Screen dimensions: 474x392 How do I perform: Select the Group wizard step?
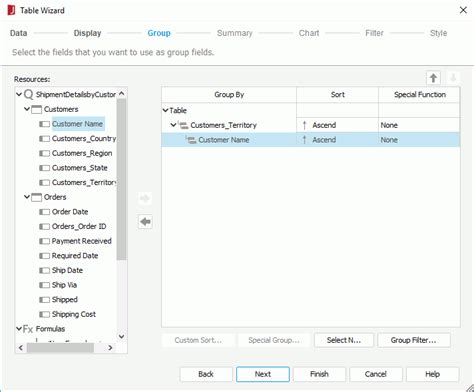click(x=159, y=33)
